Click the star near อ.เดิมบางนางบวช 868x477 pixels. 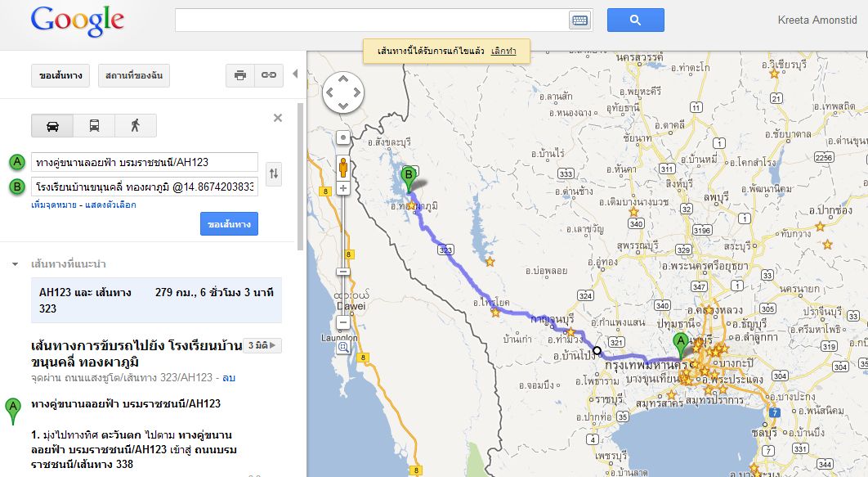click(x=634, y=212)
